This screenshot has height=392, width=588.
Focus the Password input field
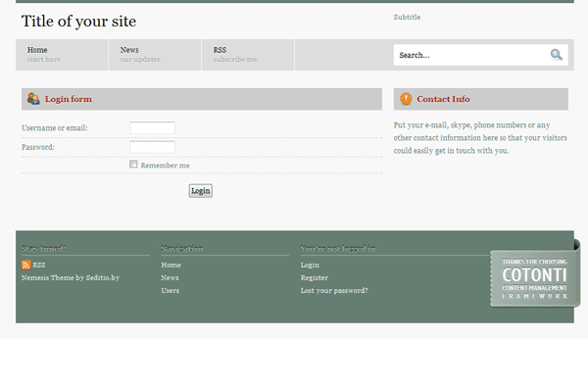click(x=152, y=148)
